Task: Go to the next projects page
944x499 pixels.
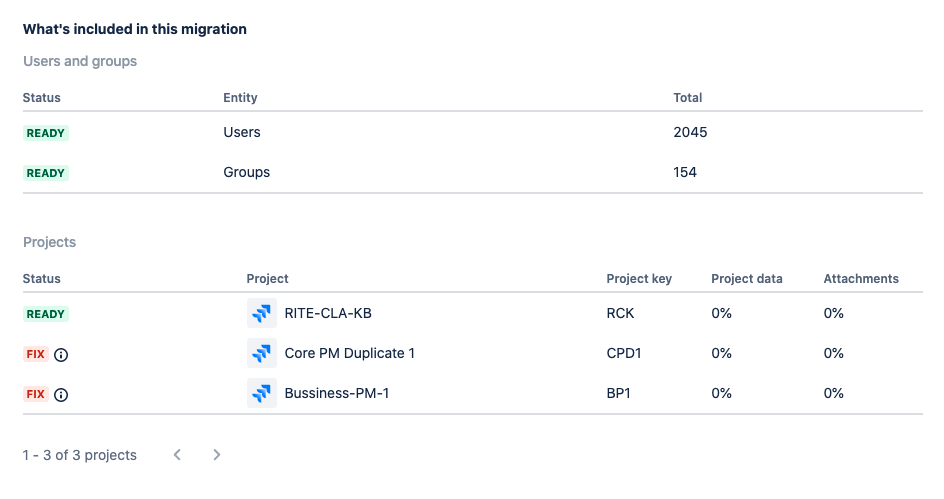Action: coord(217,455)
